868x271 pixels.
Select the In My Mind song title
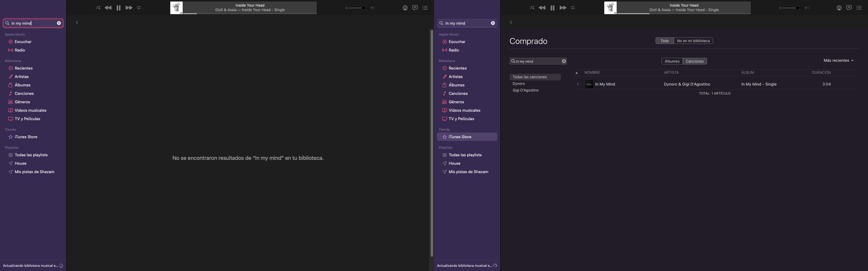pos(605,84)
